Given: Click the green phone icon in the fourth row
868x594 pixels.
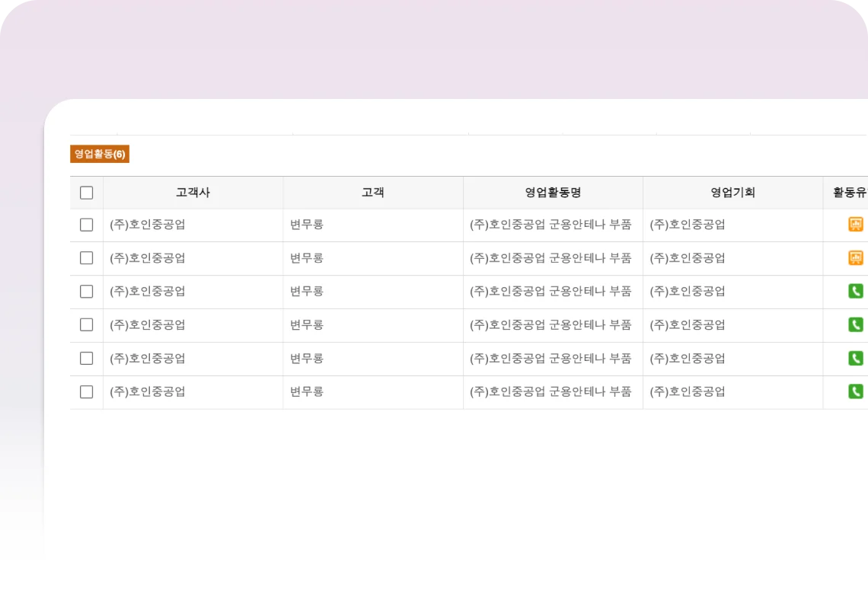Looking at the screenshot, I should click(x=856, y=324).
